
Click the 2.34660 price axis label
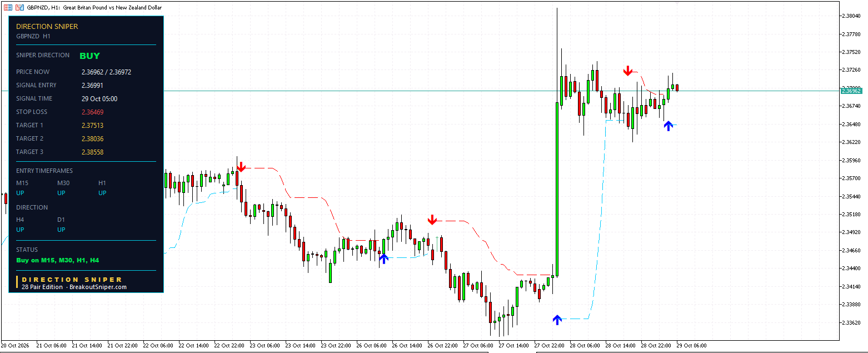tap(852, 250)
